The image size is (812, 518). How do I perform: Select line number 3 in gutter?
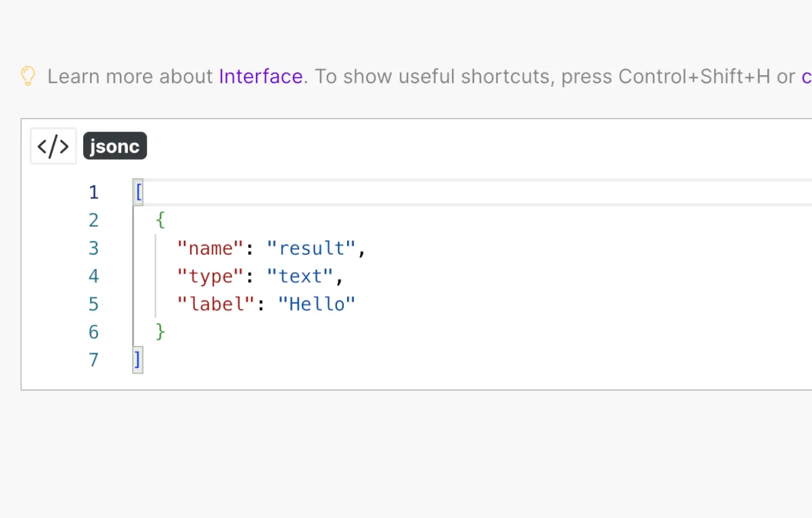pyautogui.click(x=93, y=248)
